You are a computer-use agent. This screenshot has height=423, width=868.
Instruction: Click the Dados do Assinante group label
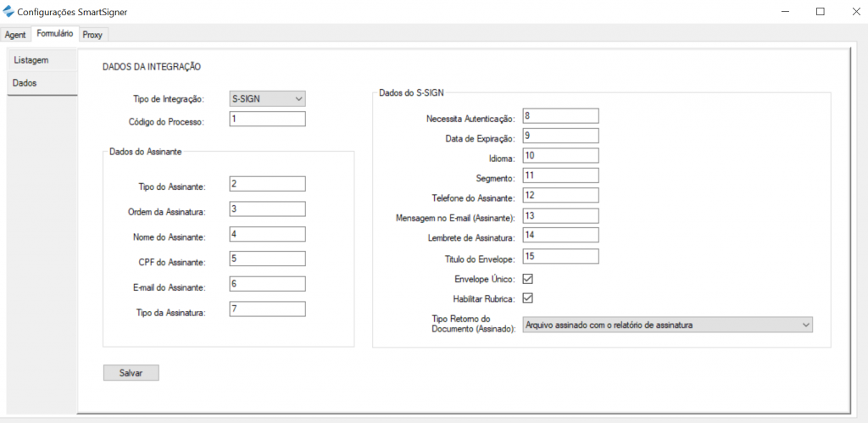pyautogui.click(x=146, y=151)
